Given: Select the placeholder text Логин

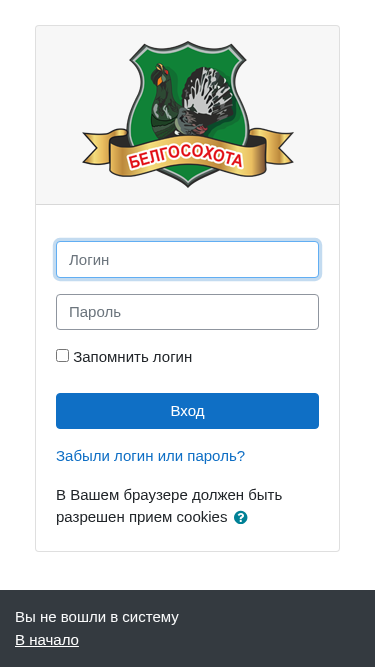Looking at the screenshot, I should [89, 260].
